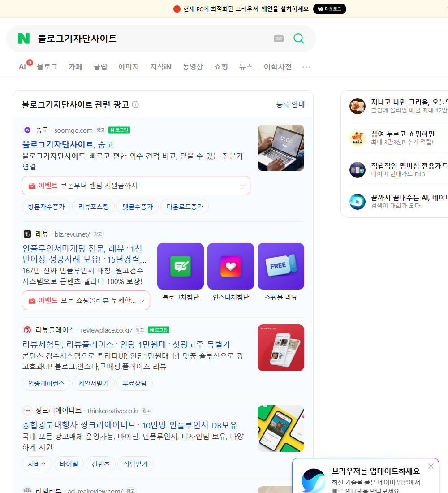The image size is (448, 493).
Task: Click the 바이럴 chip
Action: point(69,464)
